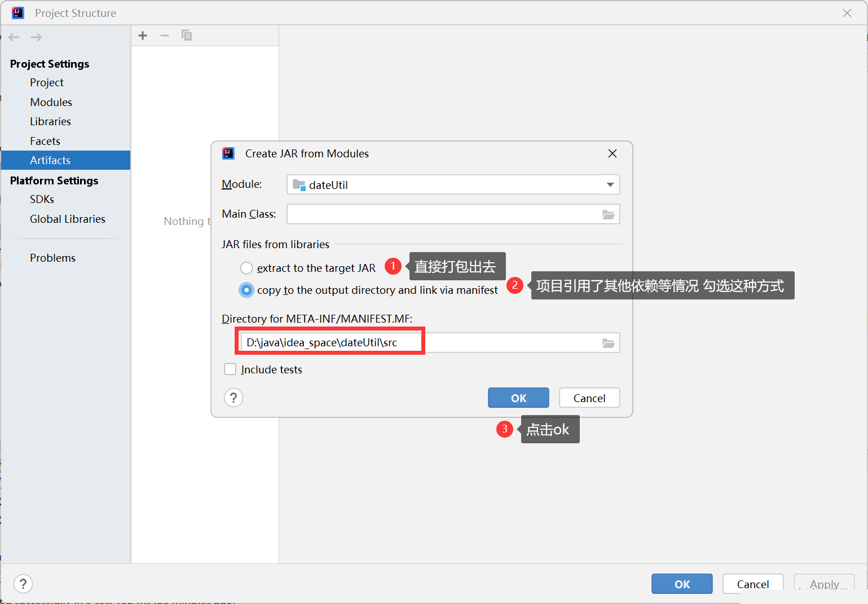Copy the artifact via copy icon
This screenshot has height=604, width=868.
(x=186, y=35)
